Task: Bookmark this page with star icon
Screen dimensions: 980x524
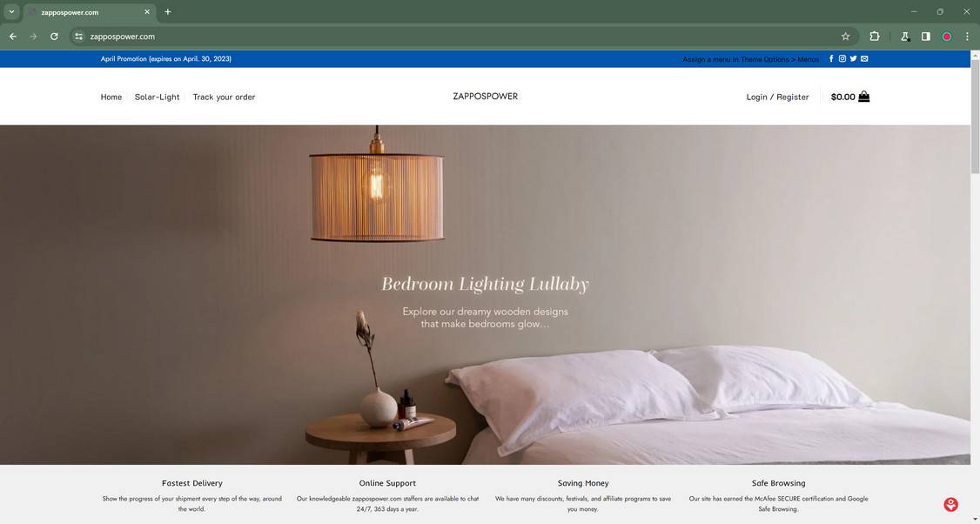Action: click(846, 37)
